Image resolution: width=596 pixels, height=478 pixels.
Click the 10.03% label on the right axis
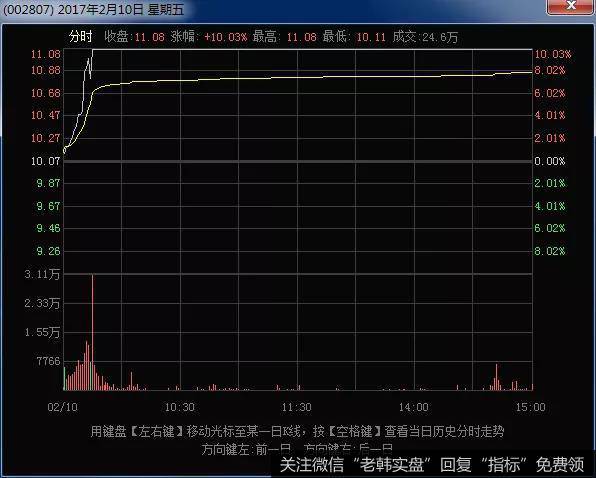[x=553, y=54]
